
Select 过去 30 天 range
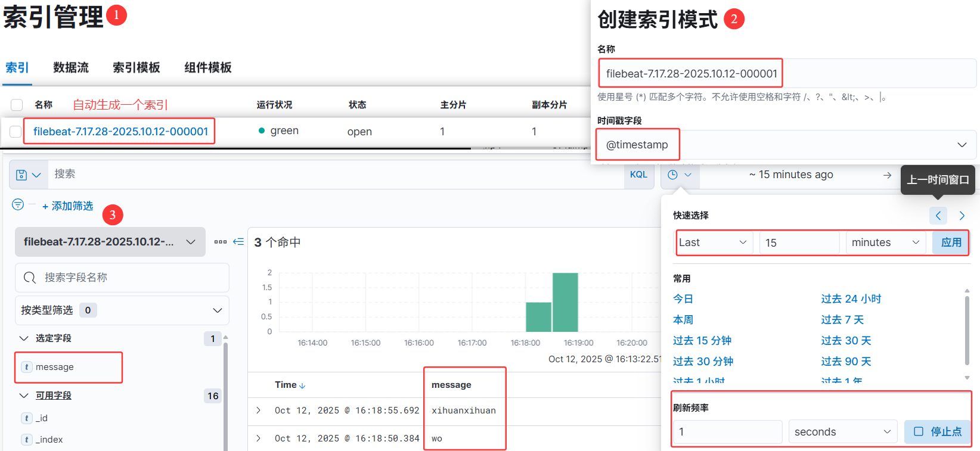pos(846,341)
